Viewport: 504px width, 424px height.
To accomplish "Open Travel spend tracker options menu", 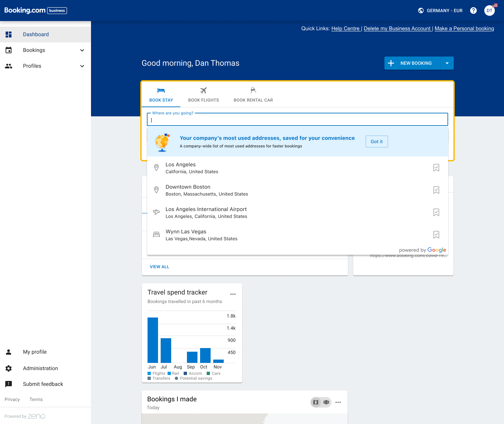I will tap(233, 294).
